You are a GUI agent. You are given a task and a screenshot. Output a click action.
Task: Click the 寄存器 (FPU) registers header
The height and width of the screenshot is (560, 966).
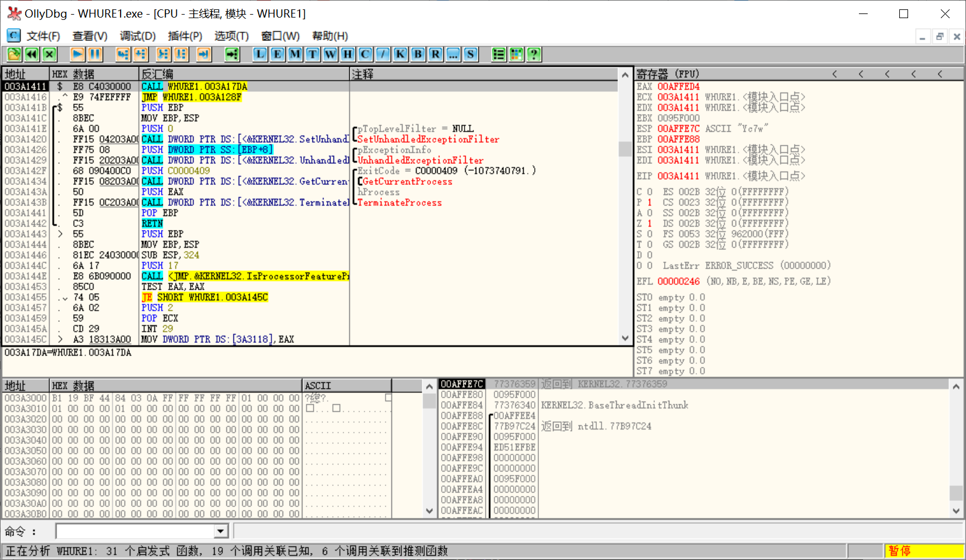667,74
